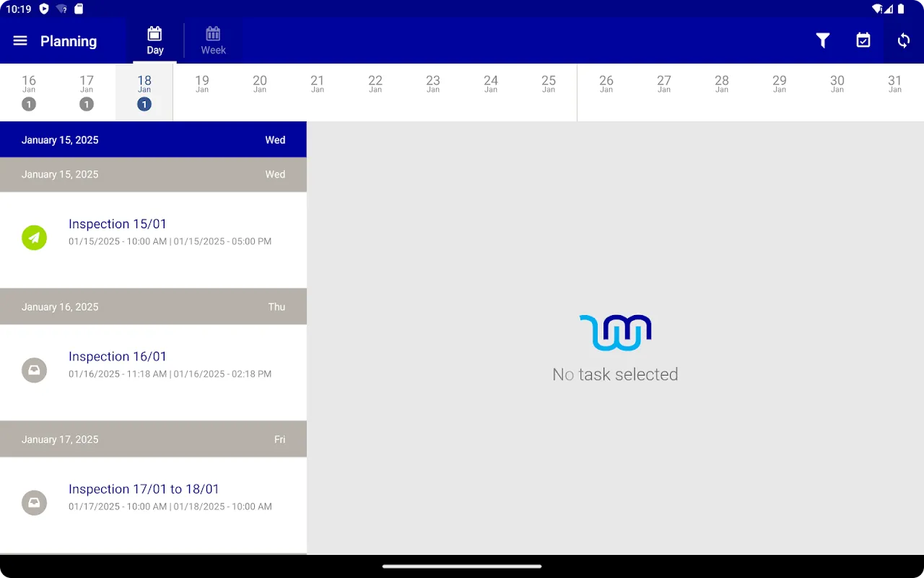924x578 pixels.
Task: Open the Inspection 16/01 task
Action: point(153,373)
